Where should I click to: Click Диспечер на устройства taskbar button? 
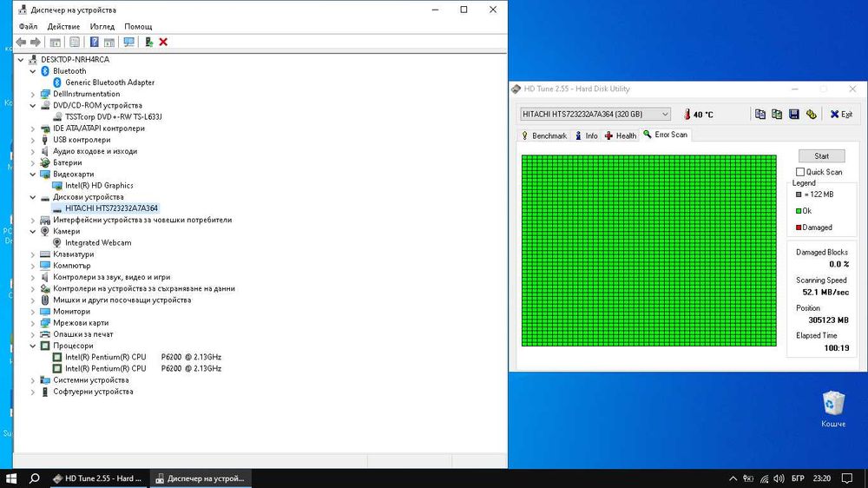tap(201, 478)
